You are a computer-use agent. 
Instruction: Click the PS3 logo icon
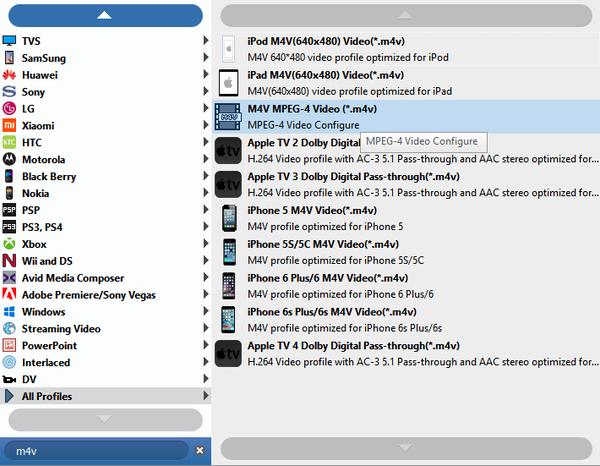coord(9,227)
